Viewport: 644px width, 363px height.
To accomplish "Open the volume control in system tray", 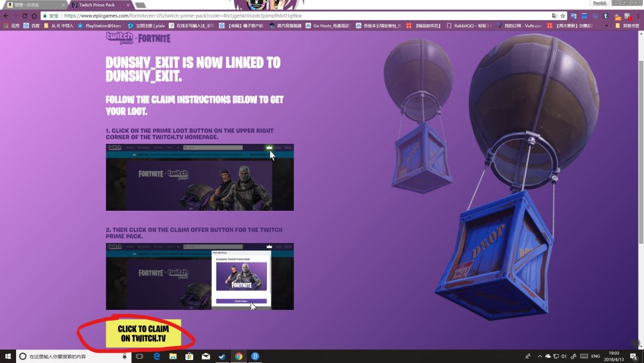I will tap(563, 356).
